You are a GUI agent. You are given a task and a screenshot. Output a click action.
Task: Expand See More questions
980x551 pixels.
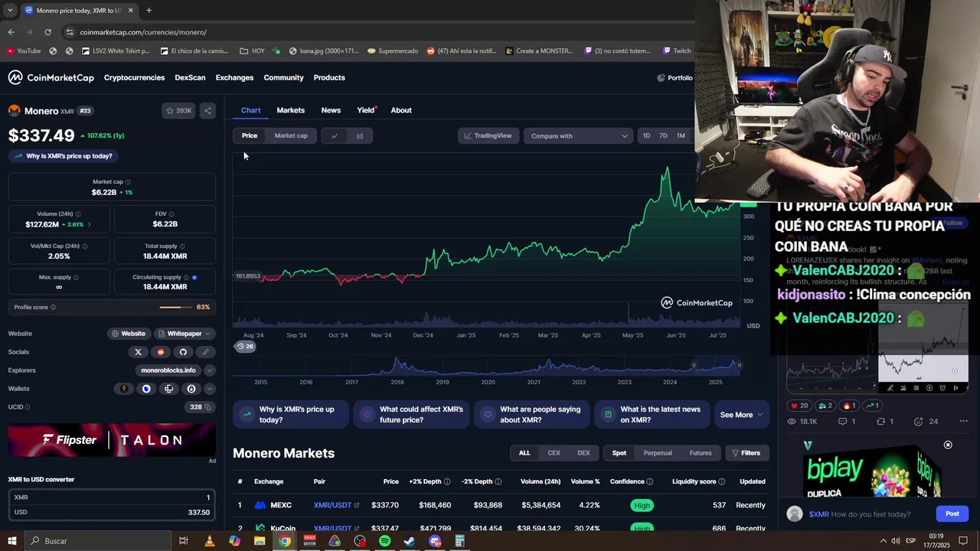coord(741,415)
